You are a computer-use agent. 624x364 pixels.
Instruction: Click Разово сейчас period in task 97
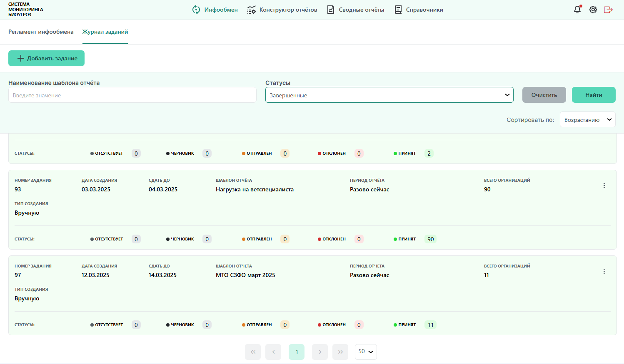[369, 275]
